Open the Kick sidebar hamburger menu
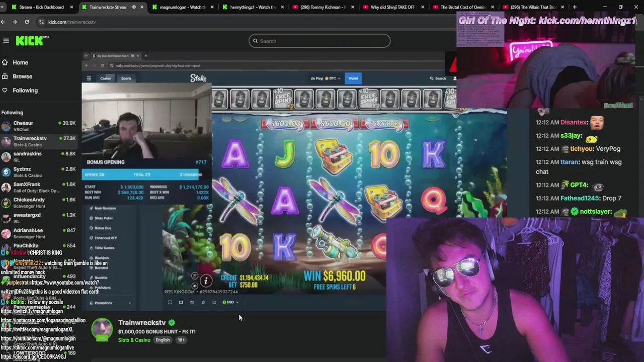This screenshot has height=362, width=644. (x=6, y=41)
